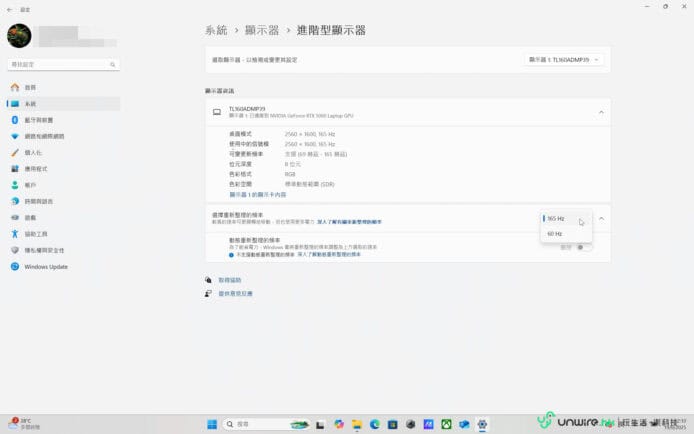Choose 165 Hz in refresh rate list
694x434 pixels.
click(x=556, y=218)
